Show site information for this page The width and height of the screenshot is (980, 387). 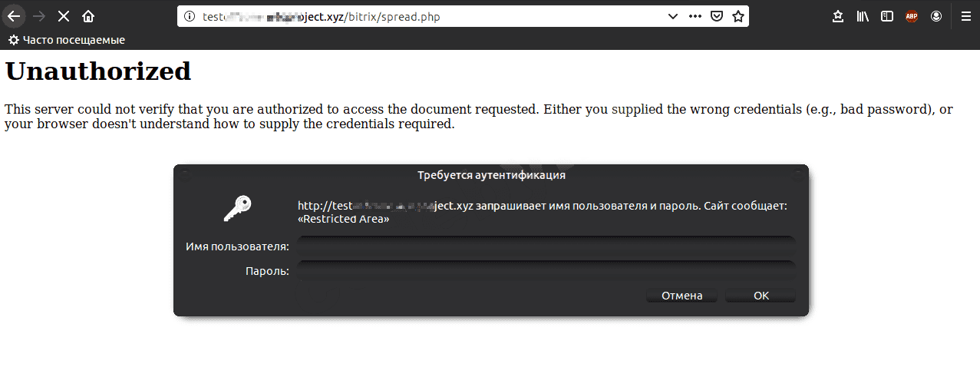pyautogui.click(x=190, y=16)
